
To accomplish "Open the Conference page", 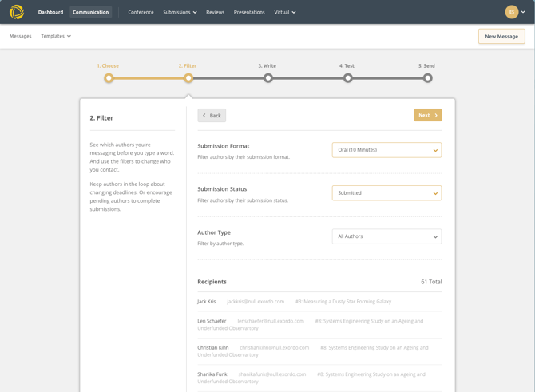I will 141,12.
